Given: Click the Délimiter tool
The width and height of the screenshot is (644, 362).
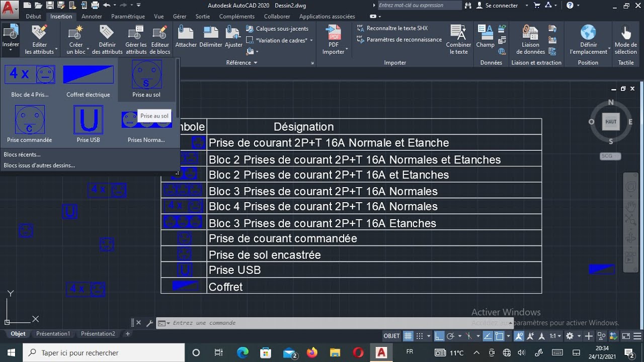Looking at the screenshot, I should (x=211, y=37).
